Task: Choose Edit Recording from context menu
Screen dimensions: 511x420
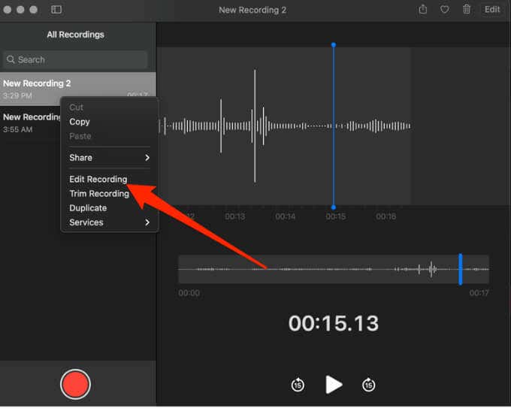Action: 98,180
